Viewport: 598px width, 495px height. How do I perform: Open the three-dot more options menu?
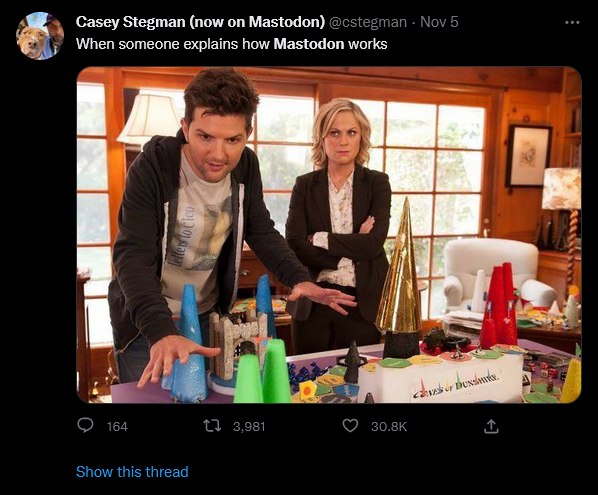coord(572,23)
